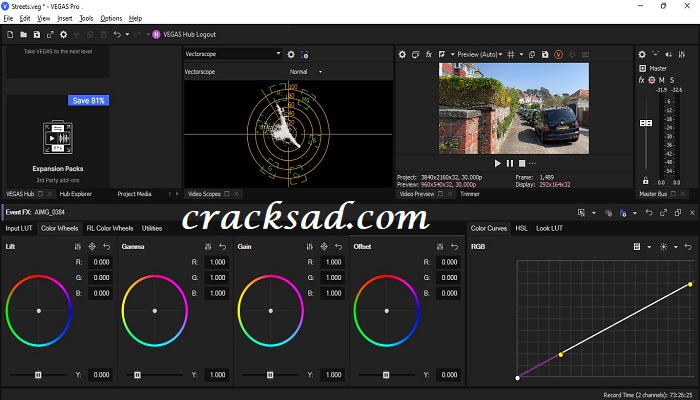Save the project using the toolbar disk icon
The image size is (700, 400).
(37, 34)
